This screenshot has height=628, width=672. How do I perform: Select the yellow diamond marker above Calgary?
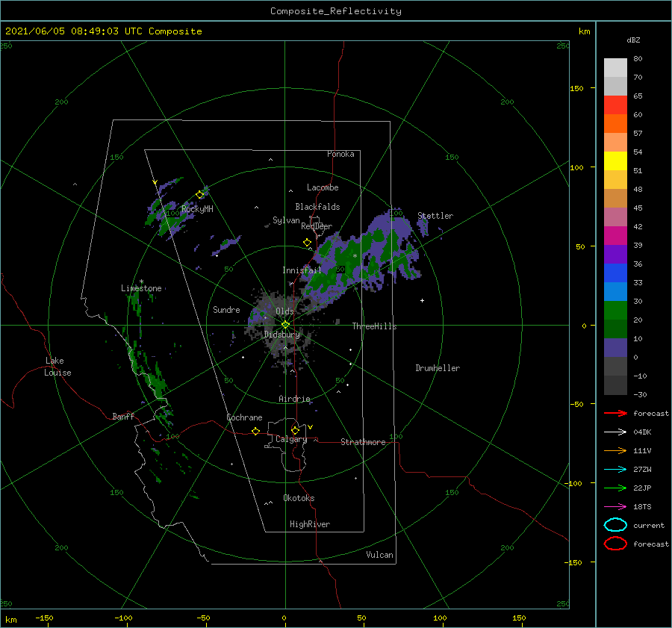[x=295, y=430]
